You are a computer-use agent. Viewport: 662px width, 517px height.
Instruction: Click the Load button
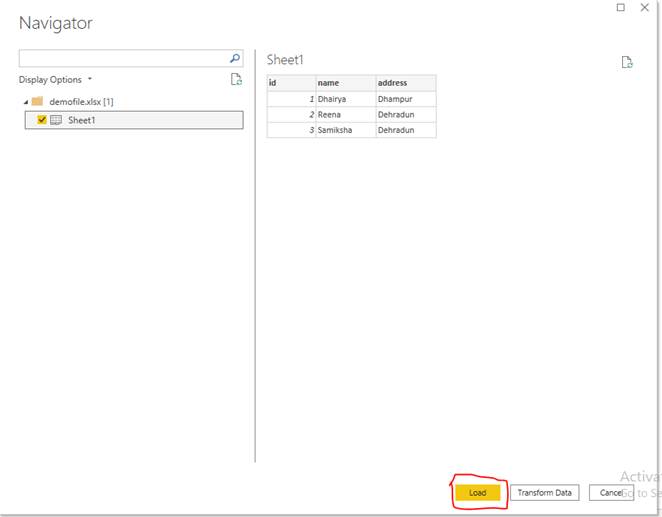478,493
